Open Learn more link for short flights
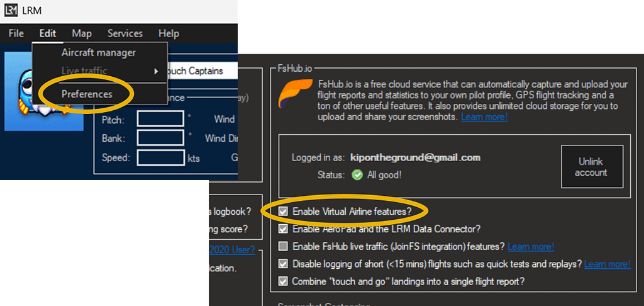Screen dimensions: 644x306 tap(608, 264)
